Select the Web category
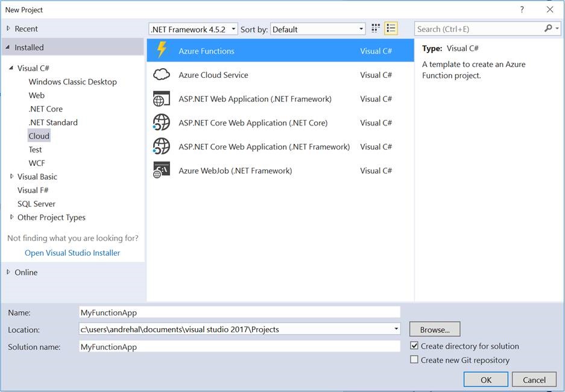 [37, 95]
